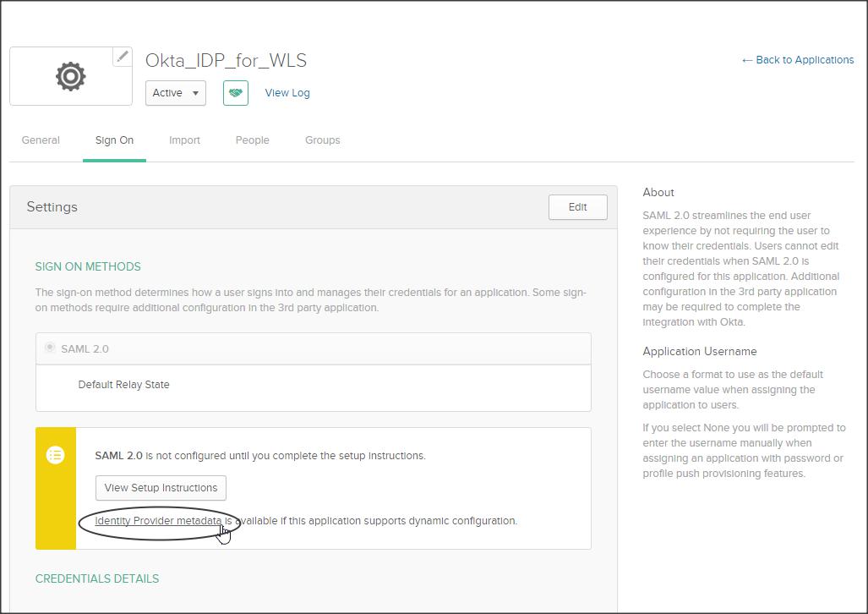
Task: Click the Default Relay State label
Action: click(x=123, y=385)
